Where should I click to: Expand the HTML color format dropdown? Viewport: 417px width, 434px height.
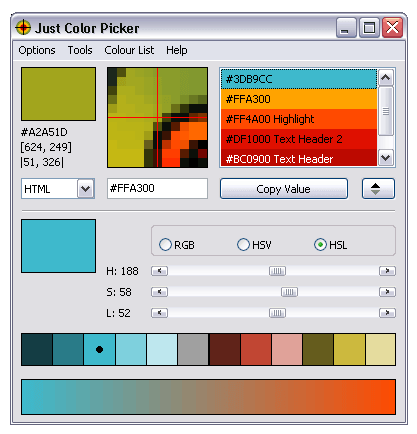pyautogui.click(x=86, y=189)
